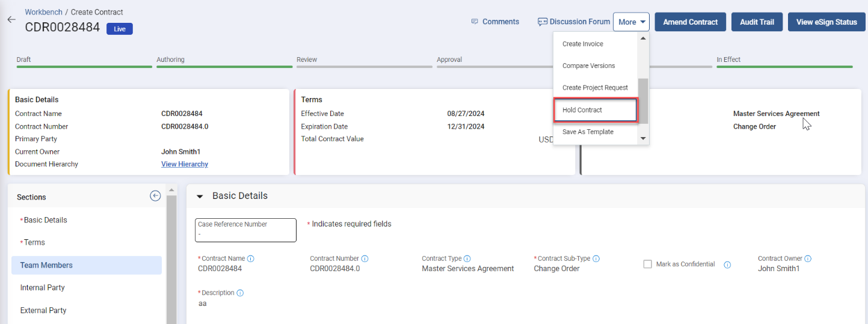
Task: Collapse the Basic Details section header
Action: 200,196
